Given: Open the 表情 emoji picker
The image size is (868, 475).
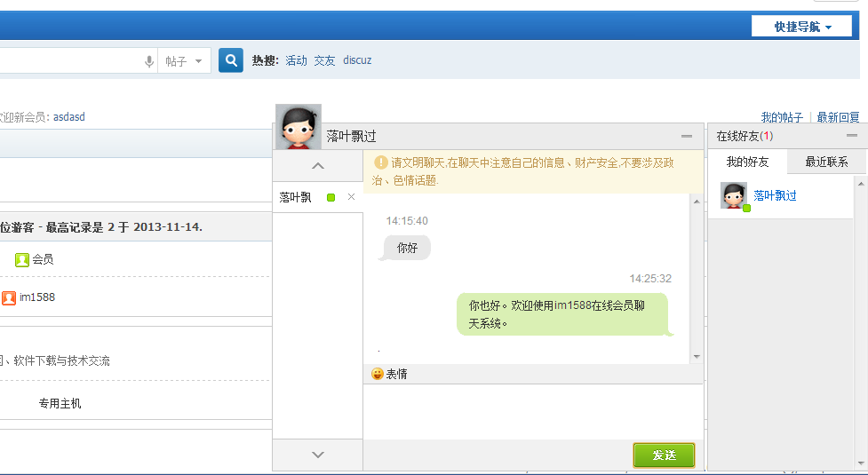Looking at the screenshot, I should pos(389,375).
